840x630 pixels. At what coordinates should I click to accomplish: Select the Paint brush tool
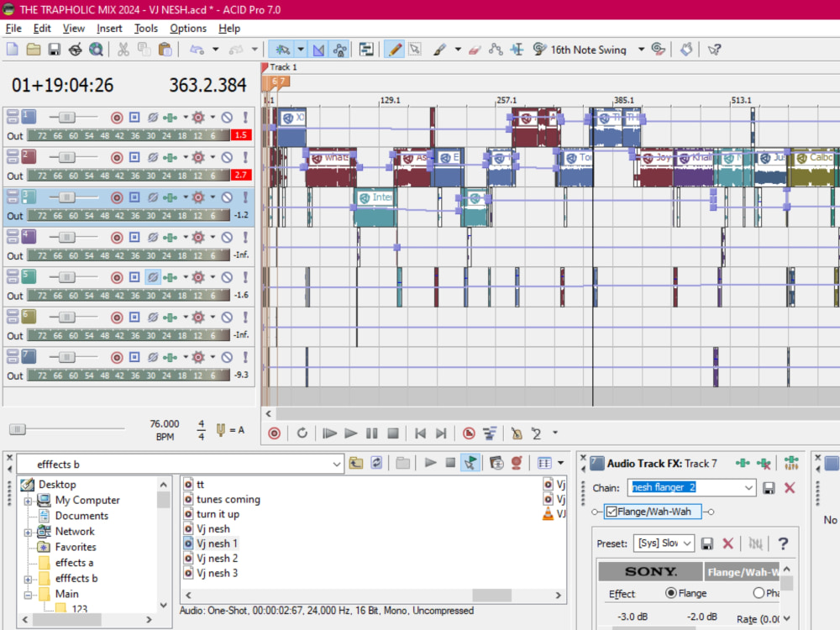[439, 50]
